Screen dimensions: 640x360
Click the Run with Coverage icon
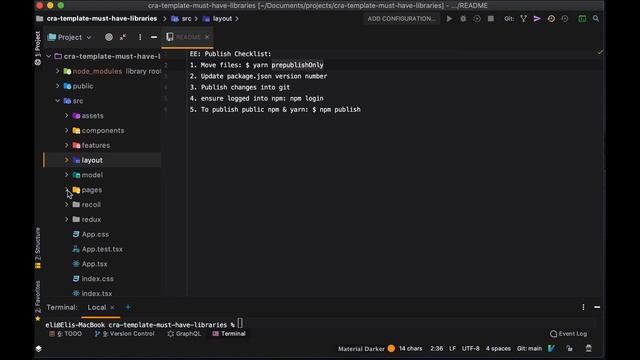(477, 19)
